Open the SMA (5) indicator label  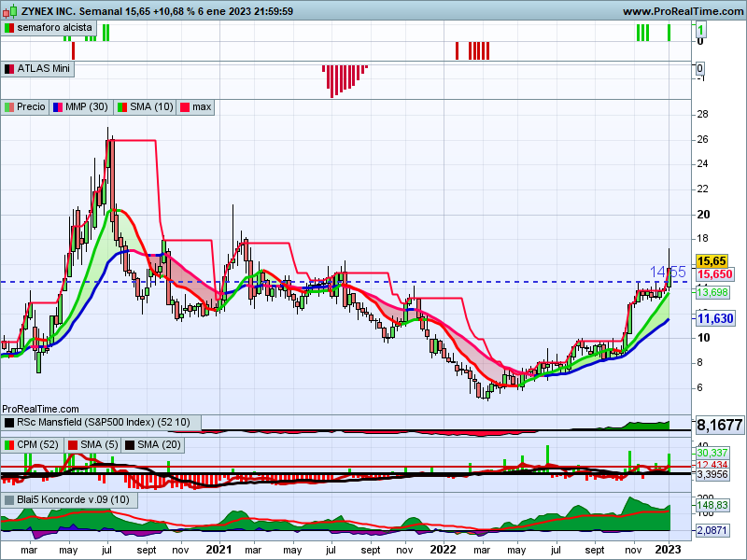click(x=92, y=445)
